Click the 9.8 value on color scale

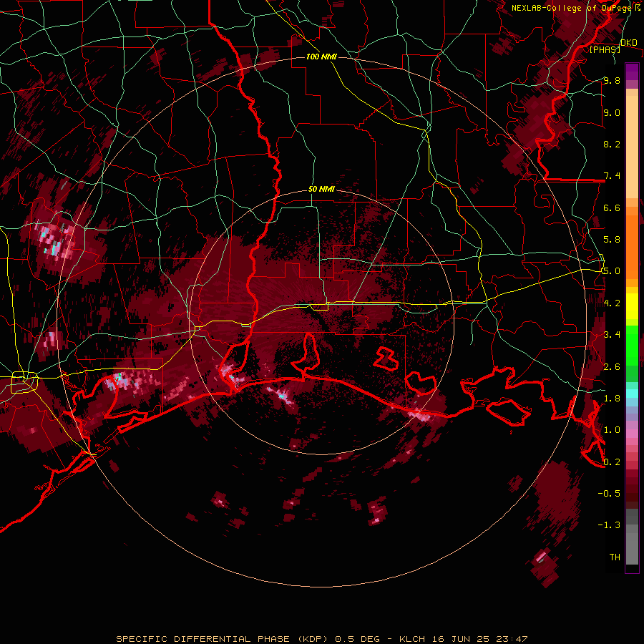coord(612,80)
